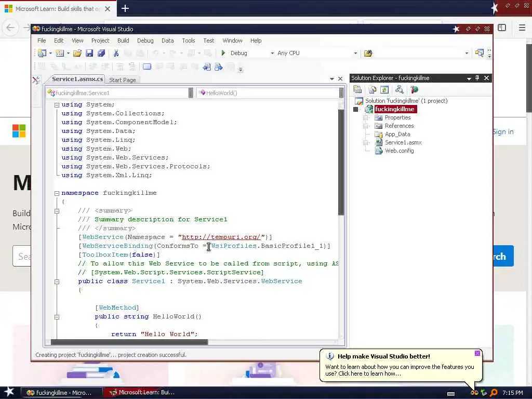Go to next bookmark icon
532x399 pixels.
coord(219,67)
